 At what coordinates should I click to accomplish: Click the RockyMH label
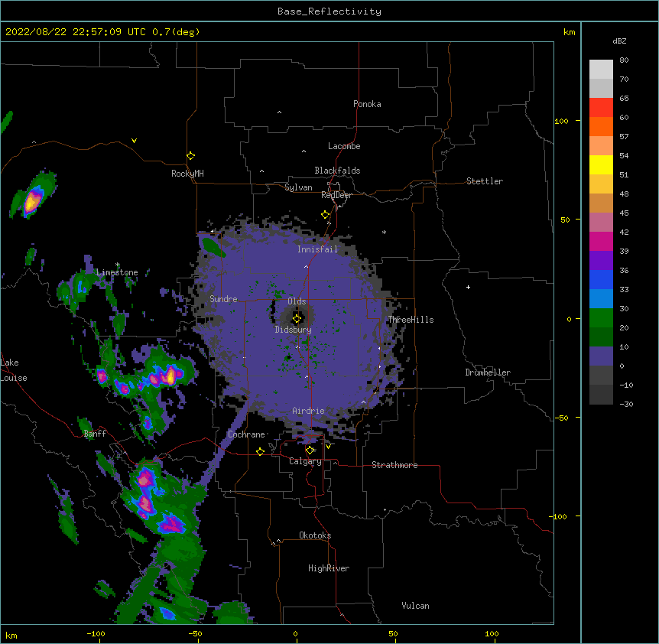(x=187, y=174)
